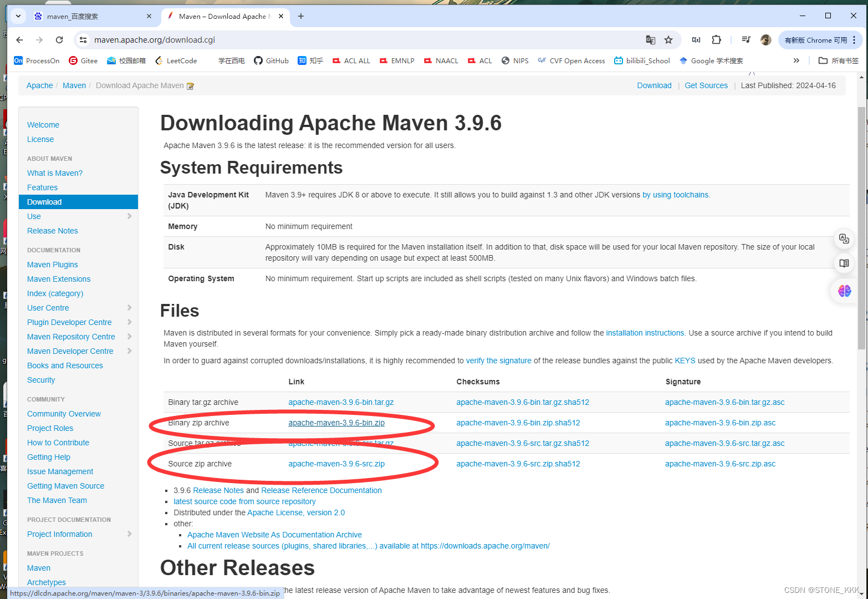Open the Gitee bookmark
Viewport: 868px width, 599px height.
(x=83, y=60)
